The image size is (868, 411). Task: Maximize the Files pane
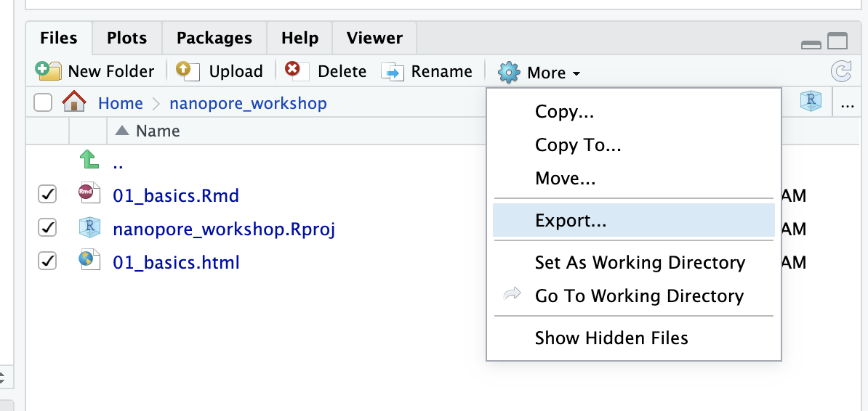837,41
